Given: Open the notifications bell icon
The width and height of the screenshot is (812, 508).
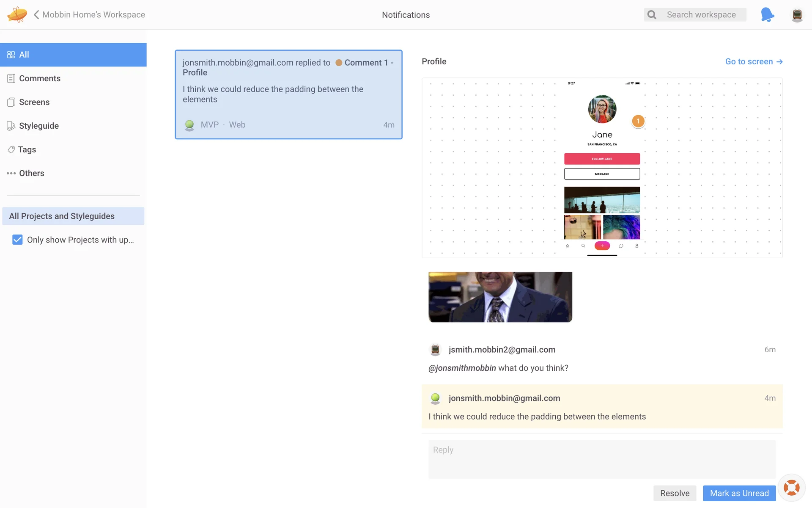Looking at the screenshot, I should [x=767, y=15].
